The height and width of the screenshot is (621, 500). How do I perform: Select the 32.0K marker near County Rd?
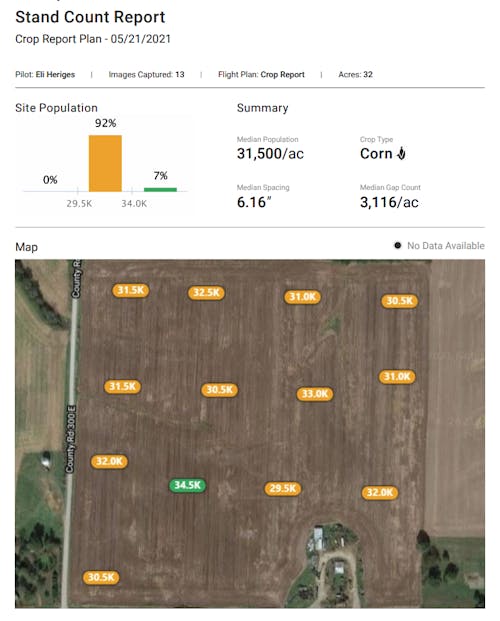click(x=109, y=461)
